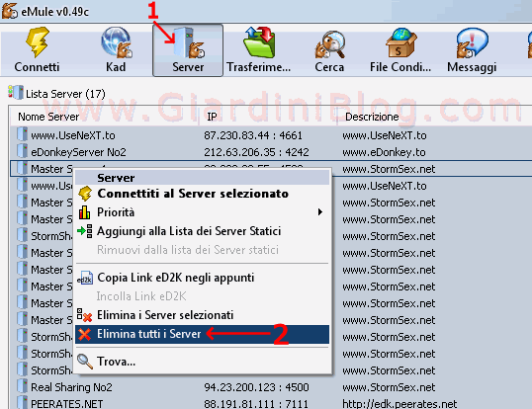Image resolution: width=532 pixels, height=409 pixels.
Task: Click the Priorità submenu arrow
Action: tap(320, 212)
